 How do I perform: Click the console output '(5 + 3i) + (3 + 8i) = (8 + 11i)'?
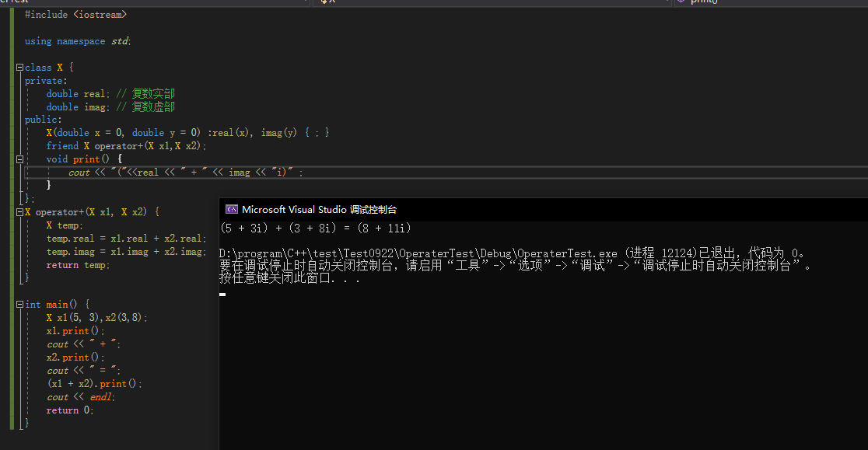pyautogui.click(x=316, y=228)
